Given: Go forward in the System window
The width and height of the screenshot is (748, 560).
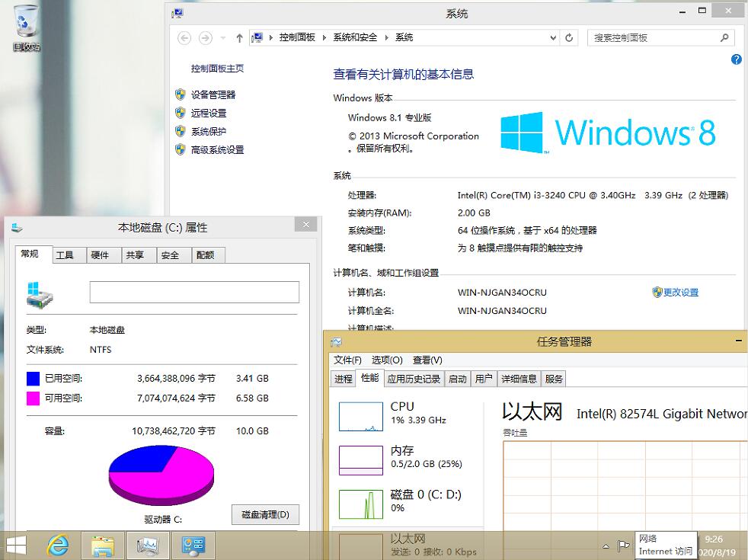Looking at the screenshot, I should pyautogui.click(x=205, y=37).
